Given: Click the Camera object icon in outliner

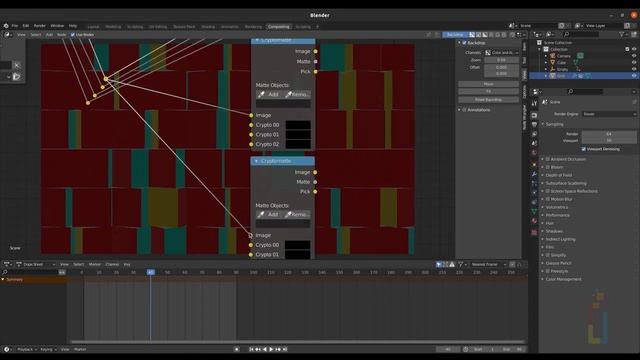Looking at the screenshot, I should point(553,56).
